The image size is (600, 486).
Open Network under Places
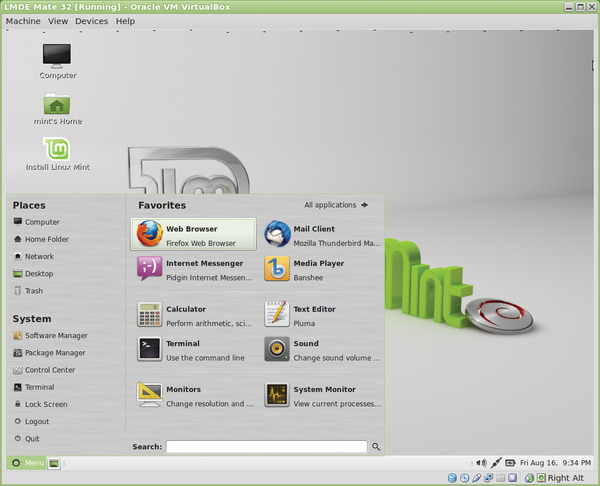34,256
